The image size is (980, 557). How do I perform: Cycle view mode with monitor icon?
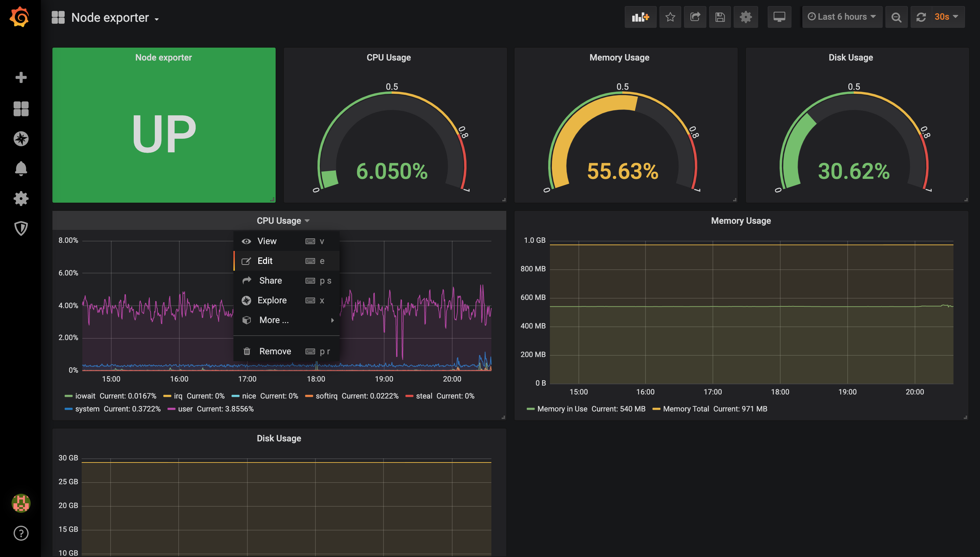point(779,17)
